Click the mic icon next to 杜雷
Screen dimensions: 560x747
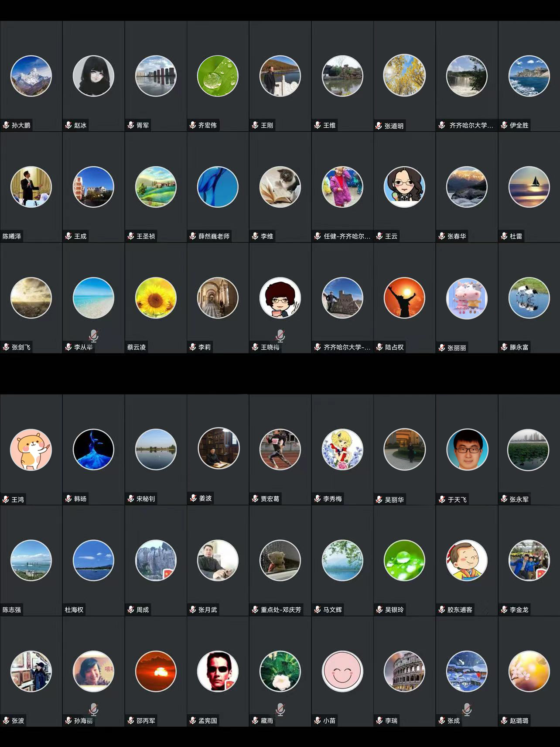pos(504,236)
